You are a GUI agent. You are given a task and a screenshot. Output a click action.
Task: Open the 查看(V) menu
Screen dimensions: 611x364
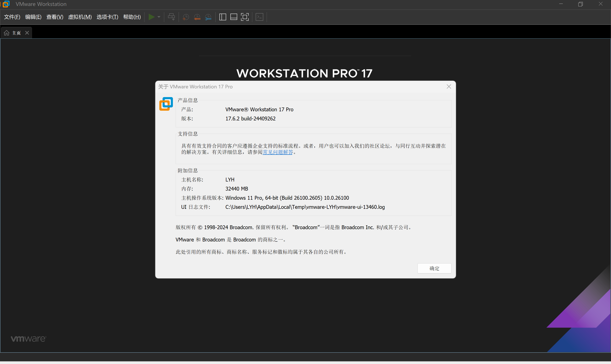pos(55,17)
